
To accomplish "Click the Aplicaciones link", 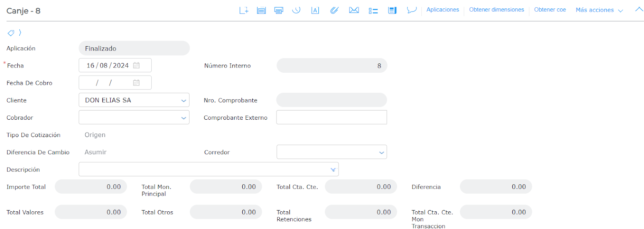I will (x=442, y=10).
